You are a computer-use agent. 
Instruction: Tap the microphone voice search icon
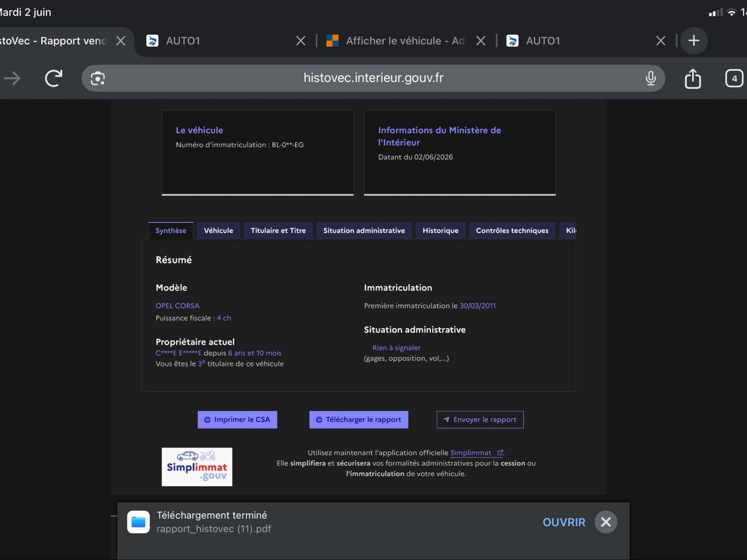(x=651, y=78)
